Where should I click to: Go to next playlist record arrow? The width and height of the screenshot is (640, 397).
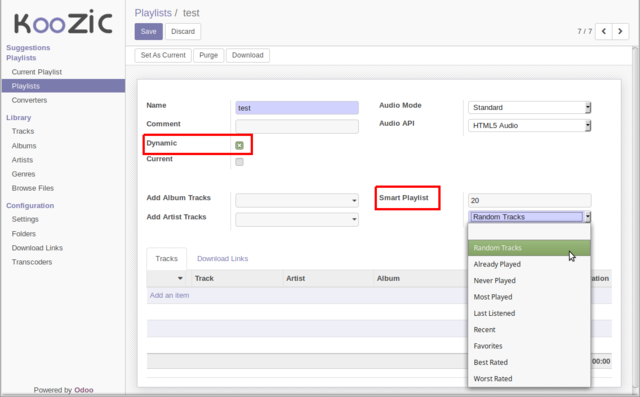click(x=620, y=31)
